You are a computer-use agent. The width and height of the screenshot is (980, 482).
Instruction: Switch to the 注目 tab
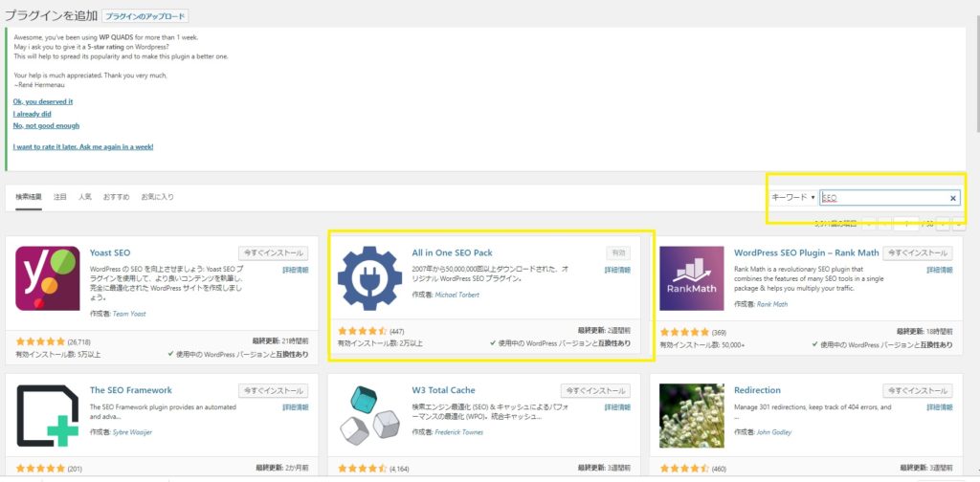pyautogui.click(x=60, y=197)
